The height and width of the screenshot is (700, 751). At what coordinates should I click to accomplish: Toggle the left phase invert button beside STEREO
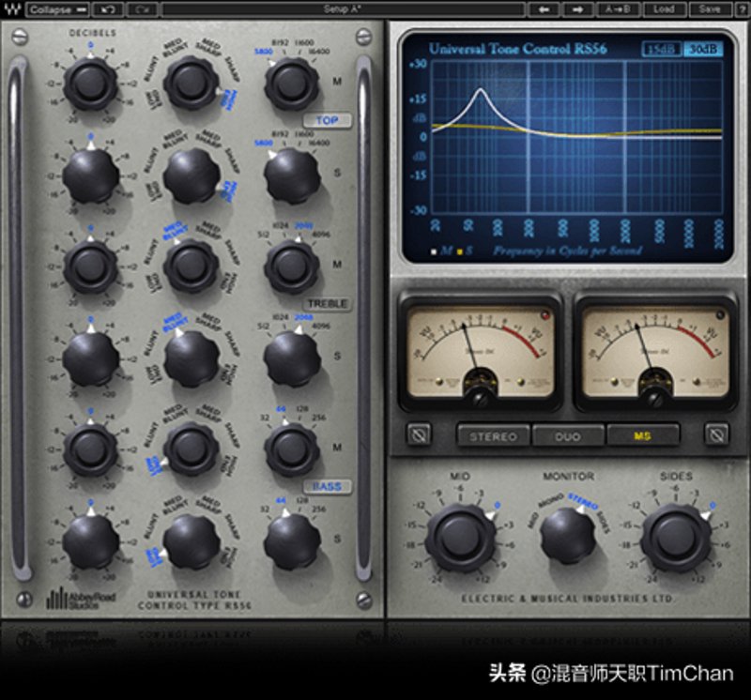coord(419,434)
